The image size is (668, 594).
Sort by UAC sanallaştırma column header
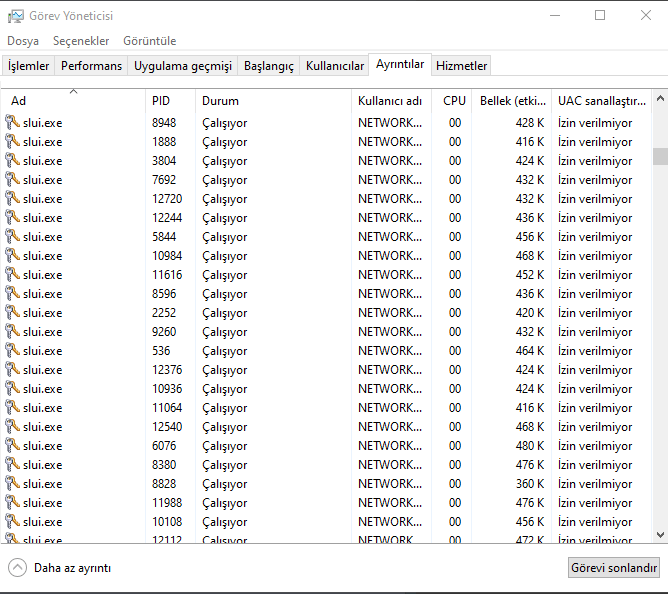point(602,101)
